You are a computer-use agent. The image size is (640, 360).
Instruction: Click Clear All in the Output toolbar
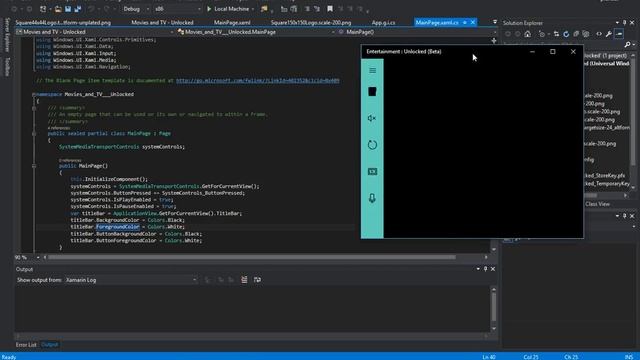[244, 280]
